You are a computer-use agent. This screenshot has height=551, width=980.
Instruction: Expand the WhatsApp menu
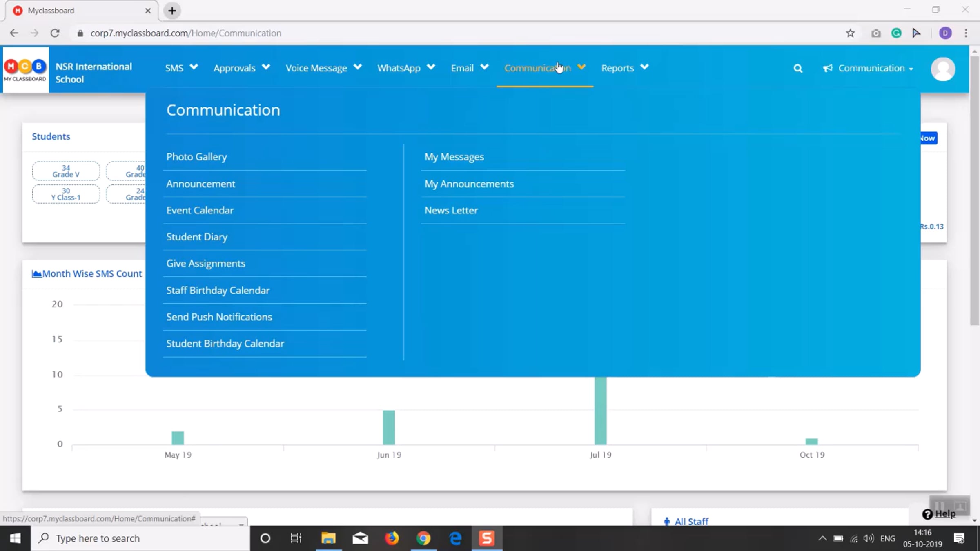click(x=406, y=68)
